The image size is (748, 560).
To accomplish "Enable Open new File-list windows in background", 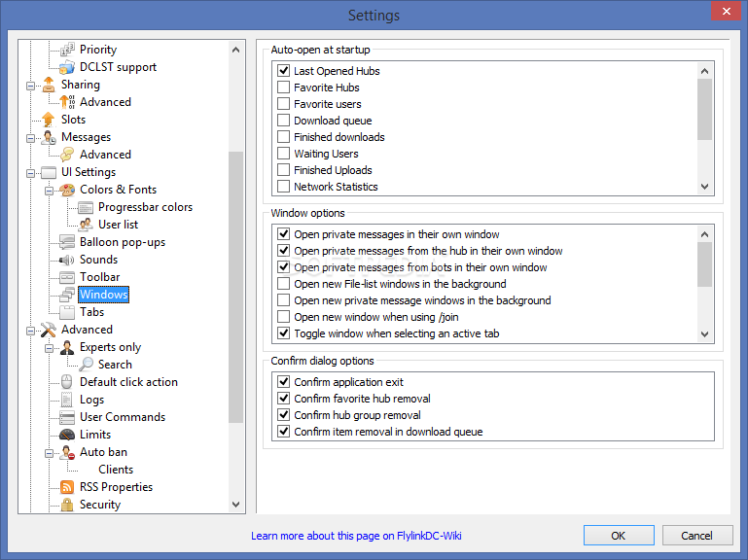I will (283, 284).
